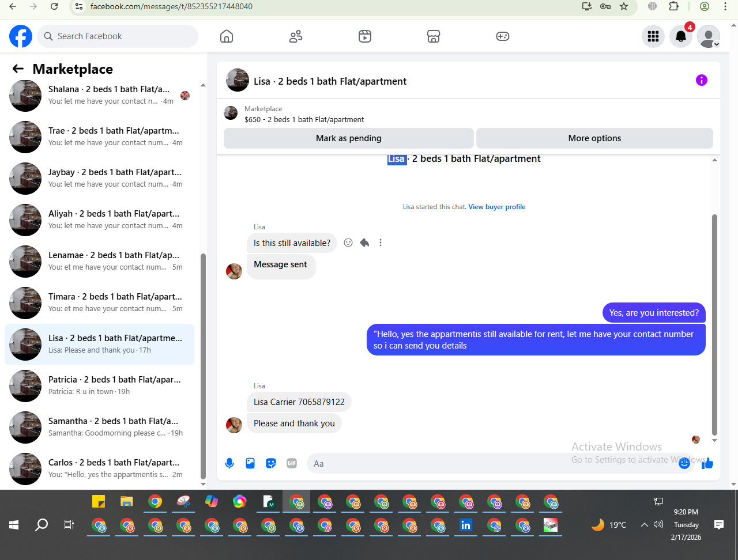738x560 pixels.
Task: Open File Explorer from taskbar
Action: click(x=127, y=501)
